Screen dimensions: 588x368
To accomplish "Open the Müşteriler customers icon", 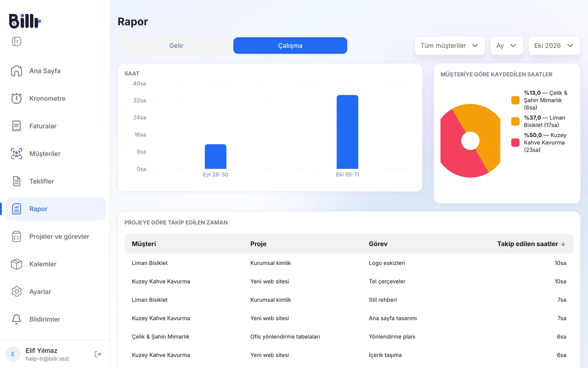I will tap(17, 153).
